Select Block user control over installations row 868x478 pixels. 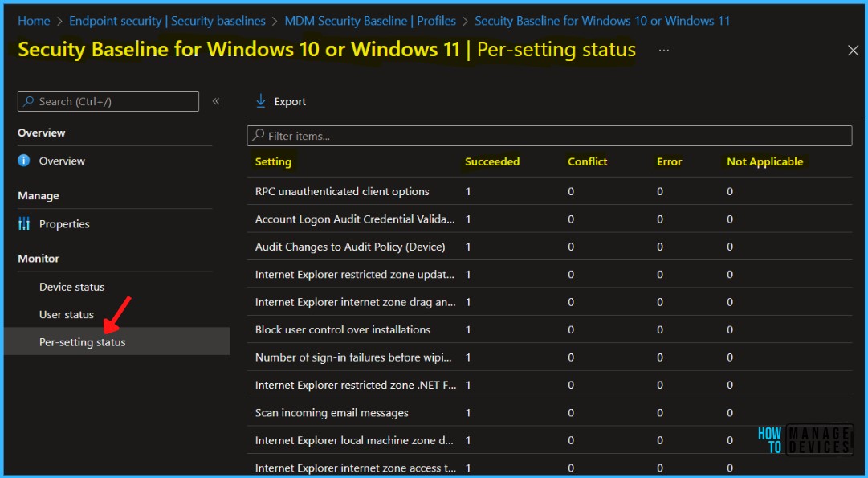pos(549,329)
